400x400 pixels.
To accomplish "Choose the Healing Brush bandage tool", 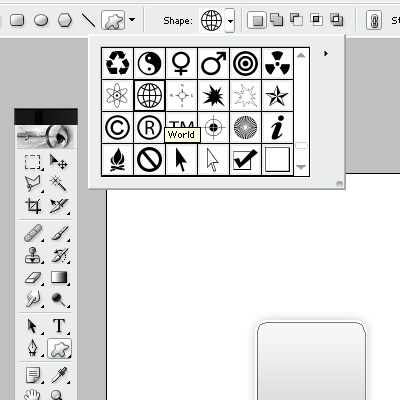I will pyautogui.click(x=33, y=233).
